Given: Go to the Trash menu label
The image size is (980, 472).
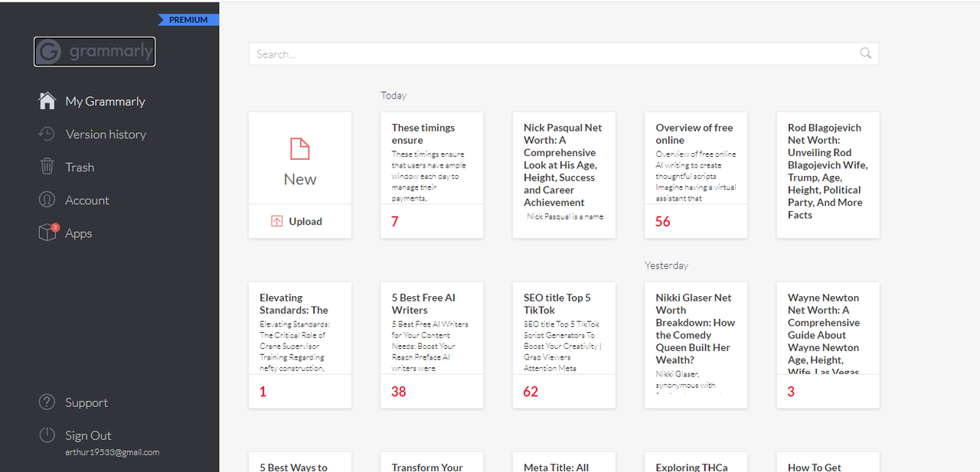Looking at the screenshot, I should [x=80, y=167].
